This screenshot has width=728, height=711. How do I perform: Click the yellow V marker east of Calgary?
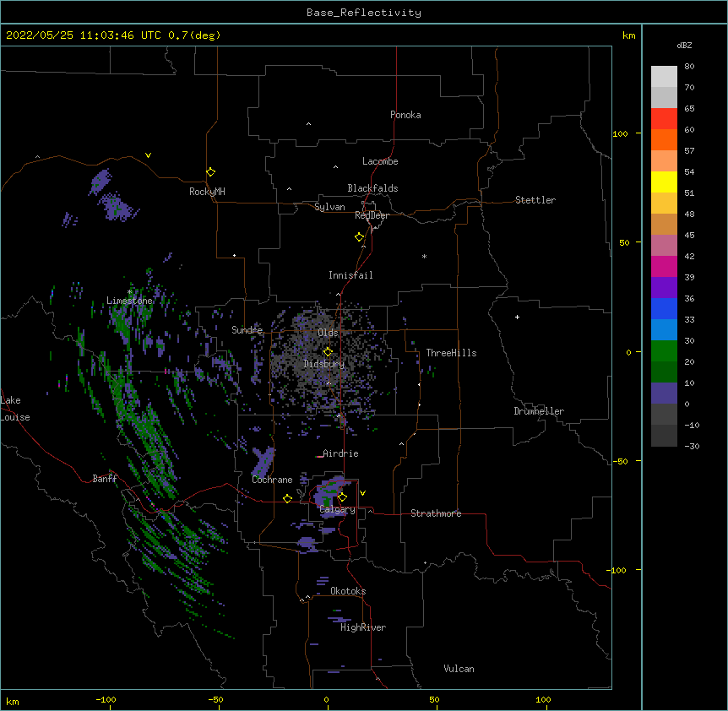(362, 493)
